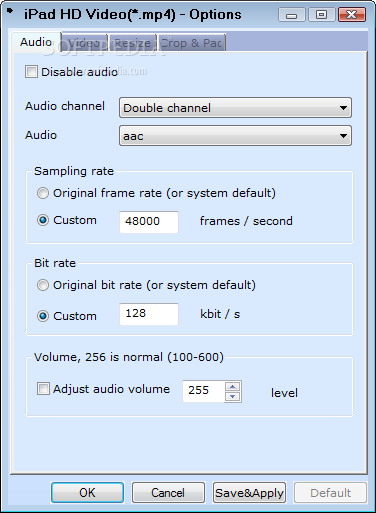Viewport: 376px width, 513px height.
Task: Minimize the Options window
Action: point(291,15)
